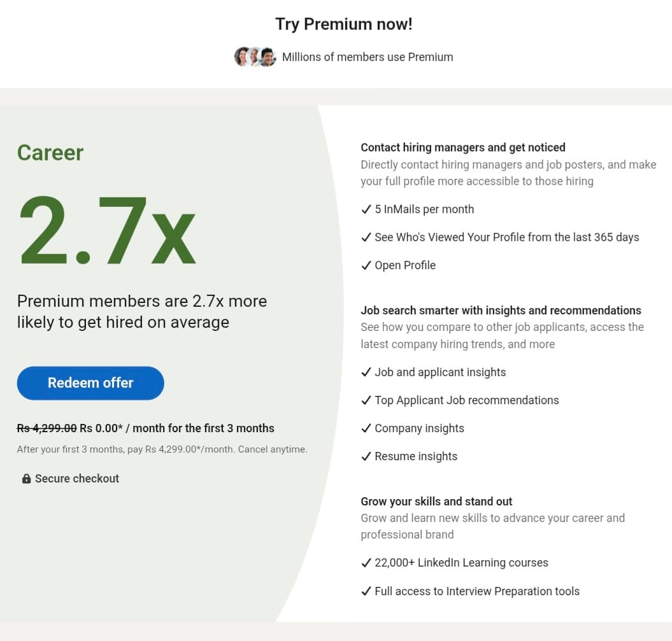Click the checkmark next to Top Applicant Job recommendations
This screenshot has height=641, width=672.
(366, 400)
